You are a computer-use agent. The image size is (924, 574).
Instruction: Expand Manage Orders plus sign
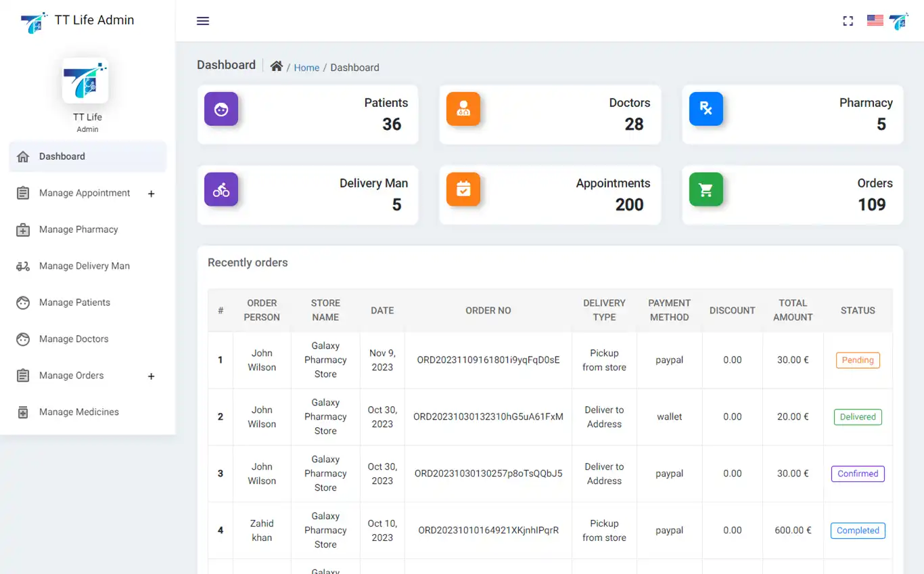click(152, 376)
